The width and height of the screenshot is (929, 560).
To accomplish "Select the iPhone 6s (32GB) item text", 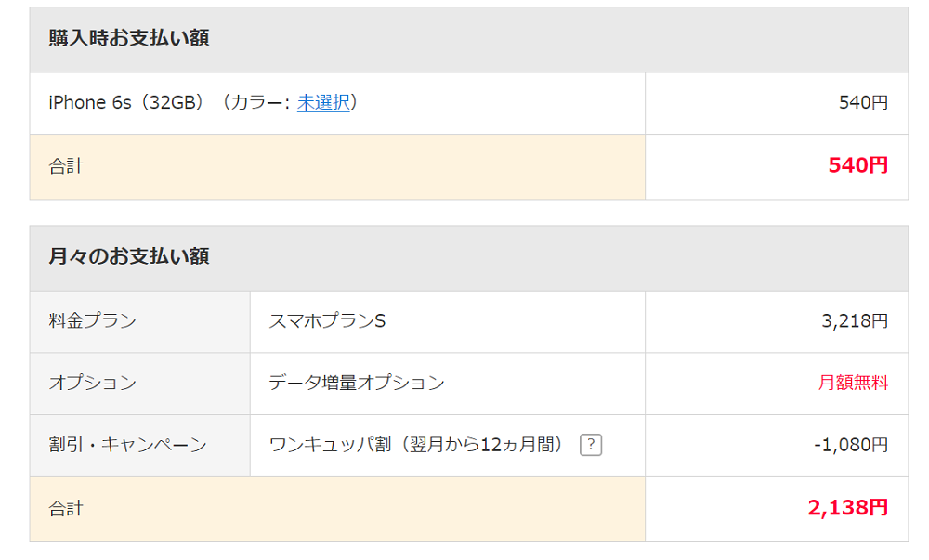I will pos(125,103).
